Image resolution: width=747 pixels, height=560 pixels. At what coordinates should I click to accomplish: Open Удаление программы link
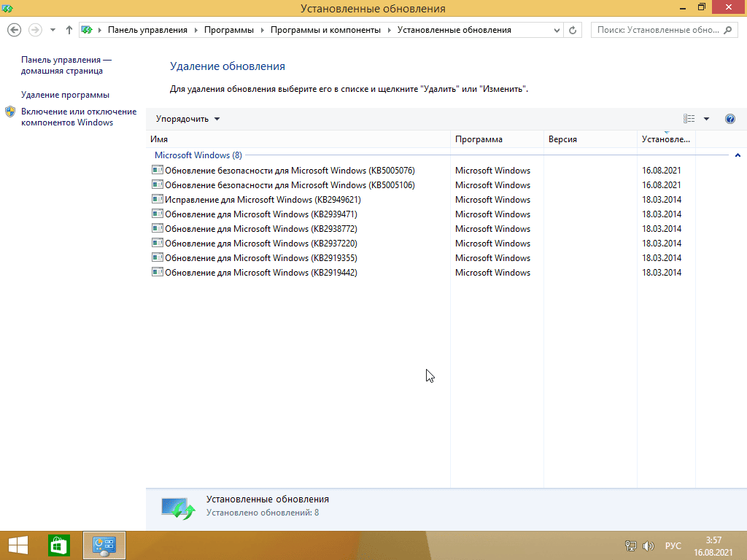[65, 95]
